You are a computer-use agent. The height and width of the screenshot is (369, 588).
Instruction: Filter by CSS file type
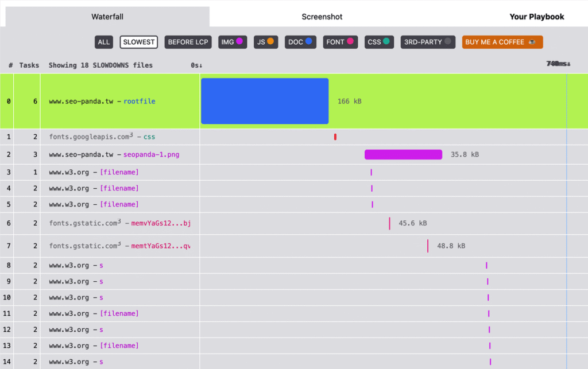point(379,42)
